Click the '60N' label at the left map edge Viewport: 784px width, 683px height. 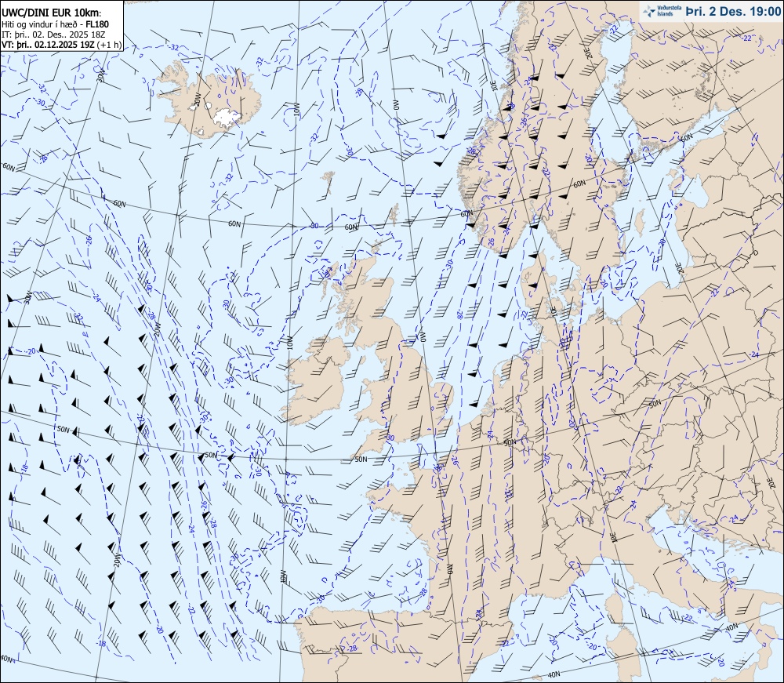click(x=9, y=166)
